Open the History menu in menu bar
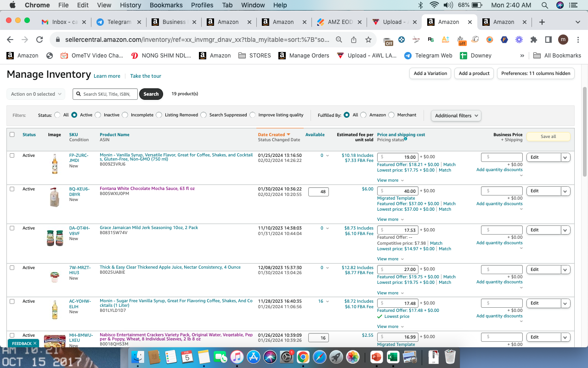This screenshot has height=368, width=588. 130,5
